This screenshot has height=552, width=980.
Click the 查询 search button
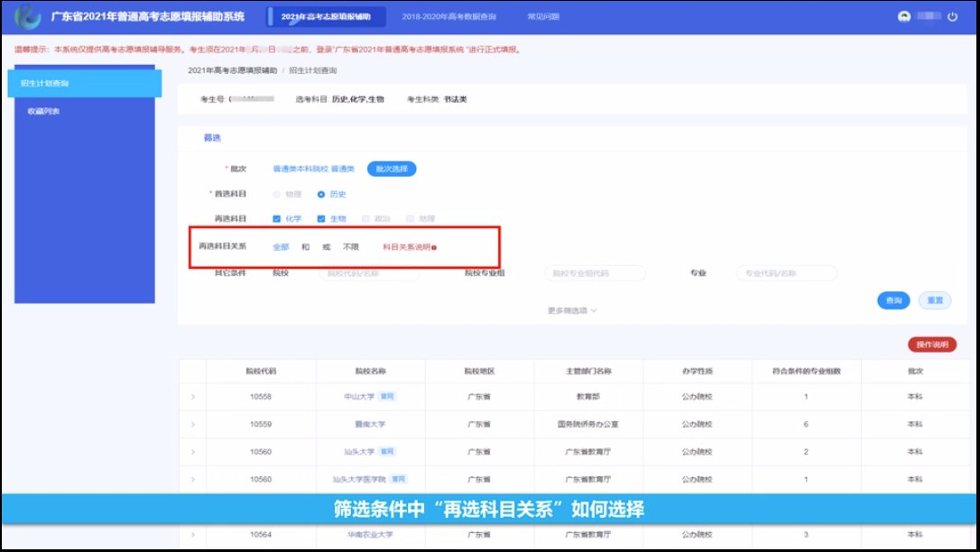[892, 300]
